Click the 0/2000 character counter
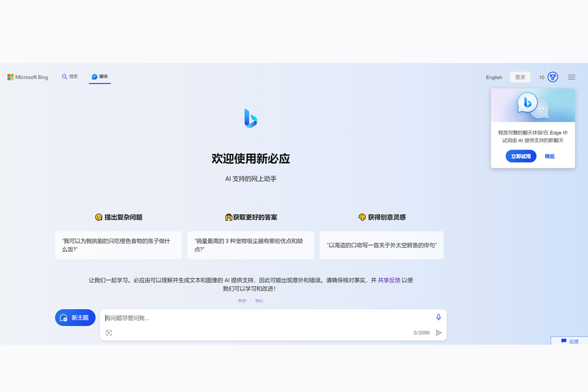588x392 pixels. (422, 333)
